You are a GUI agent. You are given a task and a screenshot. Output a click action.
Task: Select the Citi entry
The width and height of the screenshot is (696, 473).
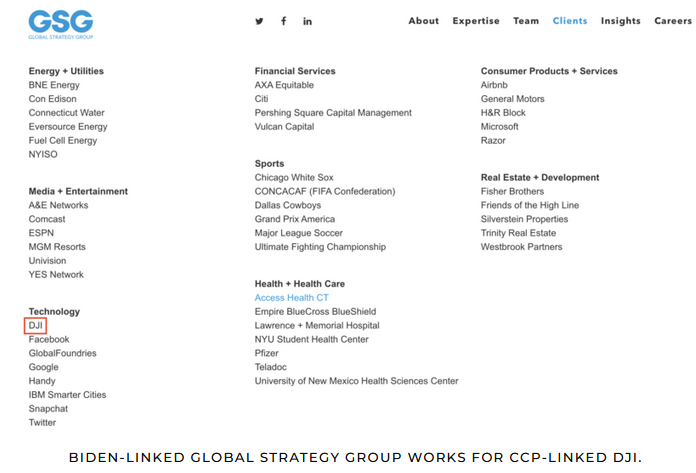tap(261, 99)
